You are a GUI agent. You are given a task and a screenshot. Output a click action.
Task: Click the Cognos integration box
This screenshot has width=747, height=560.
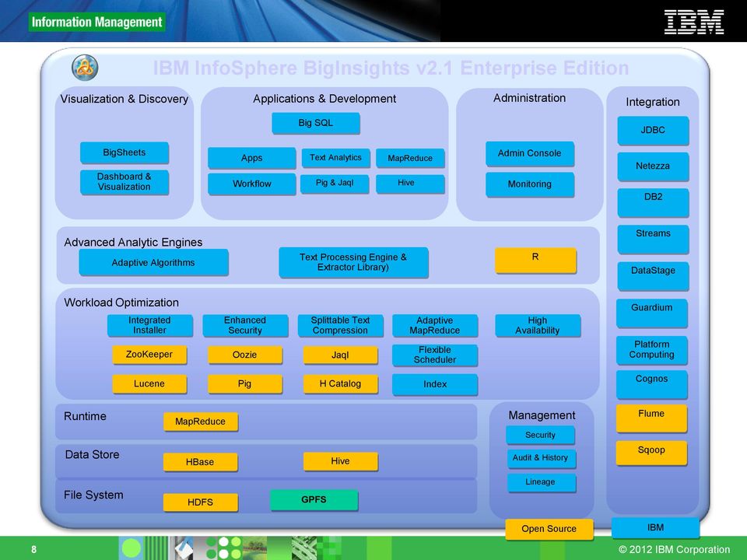(652, 384)
